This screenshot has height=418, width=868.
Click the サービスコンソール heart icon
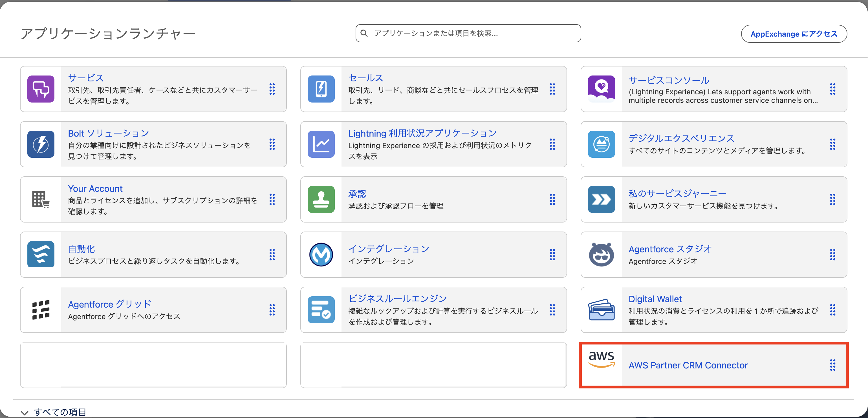click(602, 89)
